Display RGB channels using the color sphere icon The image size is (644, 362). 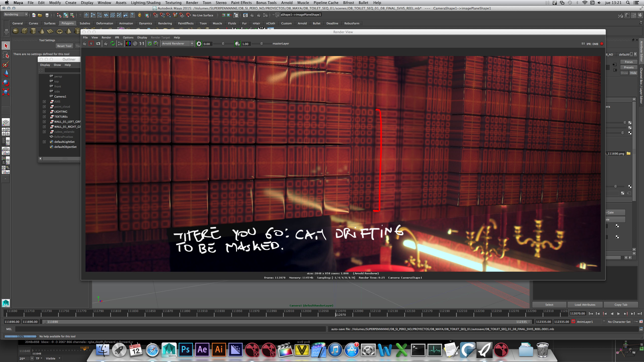point(128,43)
